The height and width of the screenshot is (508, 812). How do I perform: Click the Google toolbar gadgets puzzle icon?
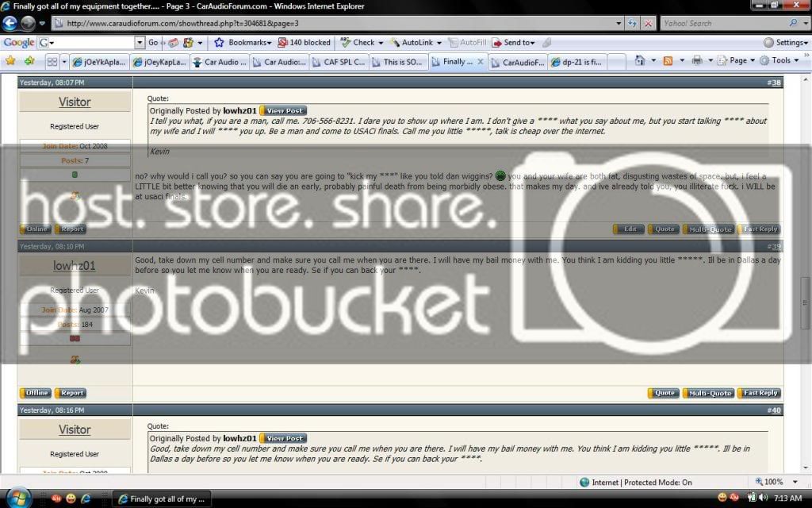pyautogui.click(x=188, y=43)
